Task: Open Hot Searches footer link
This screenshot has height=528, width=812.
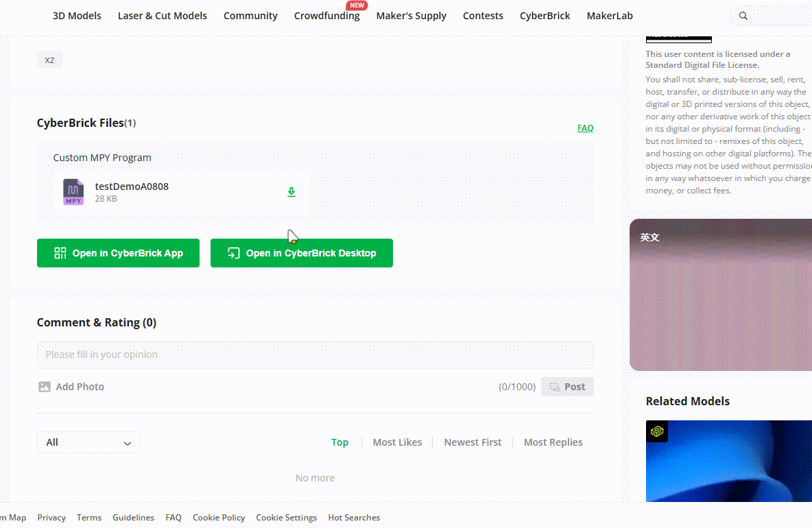Action: (x=354, y=518)
